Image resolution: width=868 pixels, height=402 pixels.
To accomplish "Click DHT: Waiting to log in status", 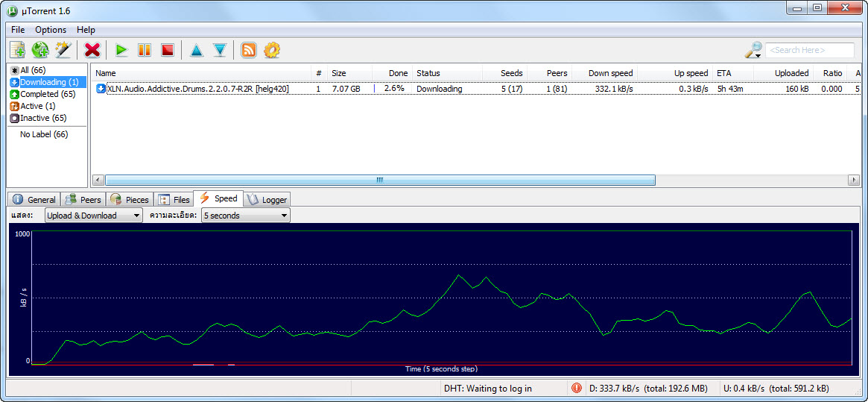I will coord(488,388).
